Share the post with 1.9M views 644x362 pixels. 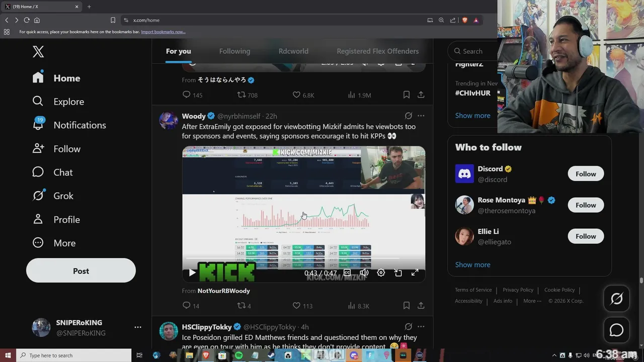421,95
